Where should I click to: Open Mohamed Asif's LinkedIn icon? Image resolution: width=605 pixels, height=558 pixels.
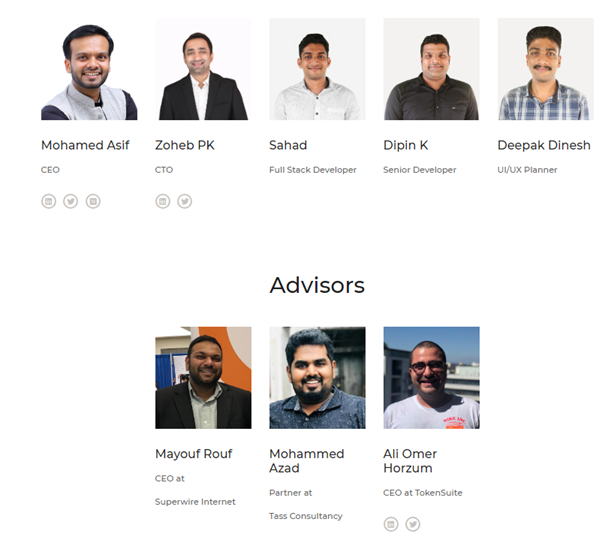[x=49, y=201]
